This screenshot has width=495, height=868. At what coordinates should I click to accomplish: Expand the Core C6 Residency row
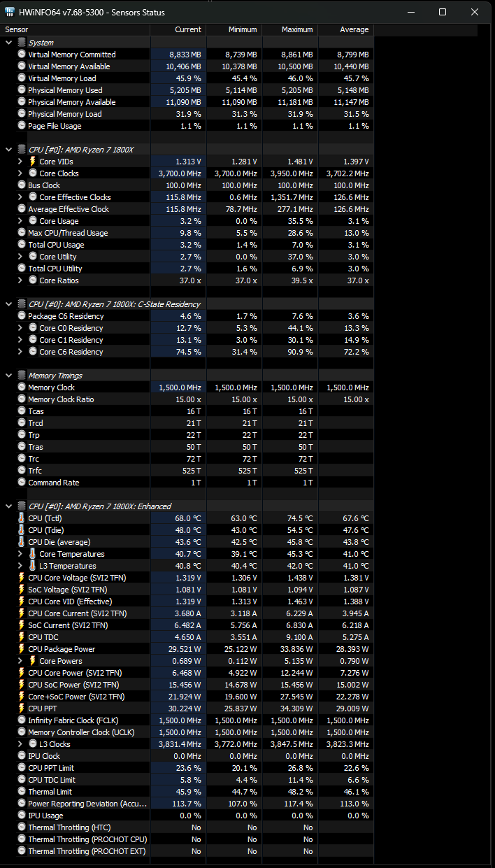click(20, 352)
